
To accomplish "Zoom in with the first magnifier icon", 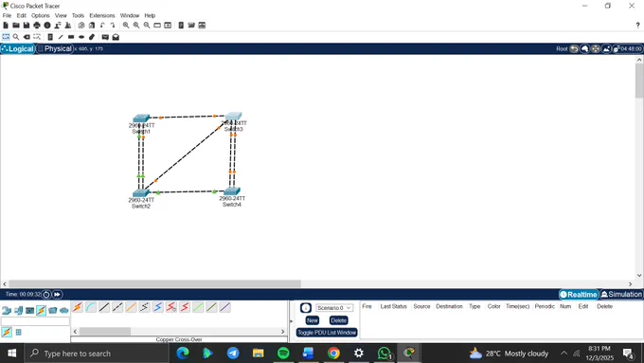I will click(126, 26).
